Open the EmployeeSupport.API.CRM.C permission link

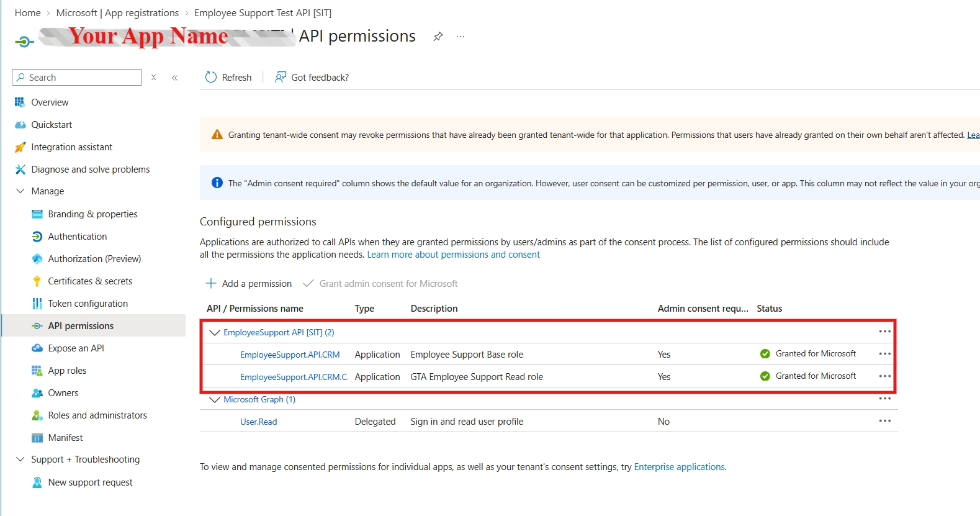294,377
